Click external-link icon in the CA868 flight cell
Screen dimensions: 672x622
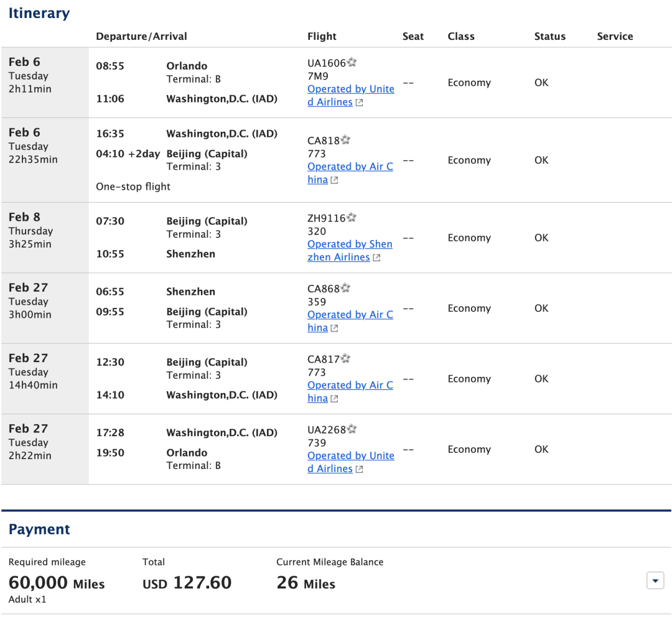click(334, 328)
